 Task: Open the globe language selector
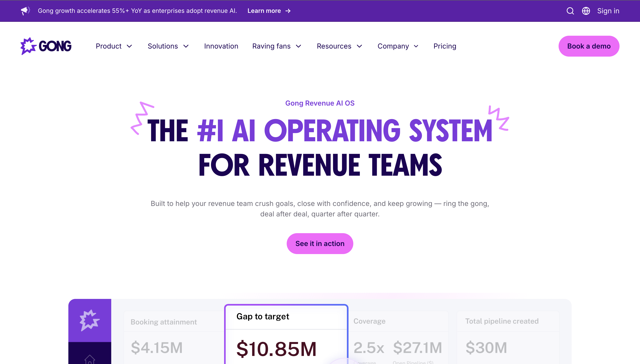click(586, 11)
